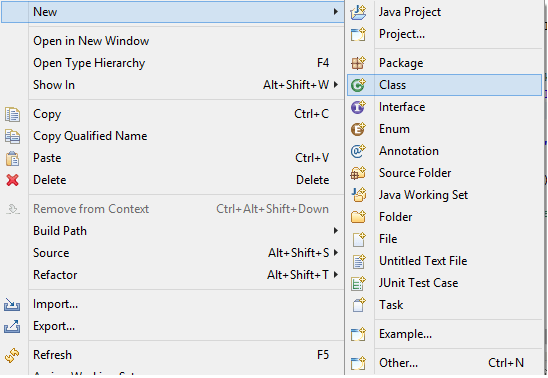Expand the Source submenu arrow
The height and width of the screenshot is (378, 548).
pyautogui.click(x=336, y=253)
